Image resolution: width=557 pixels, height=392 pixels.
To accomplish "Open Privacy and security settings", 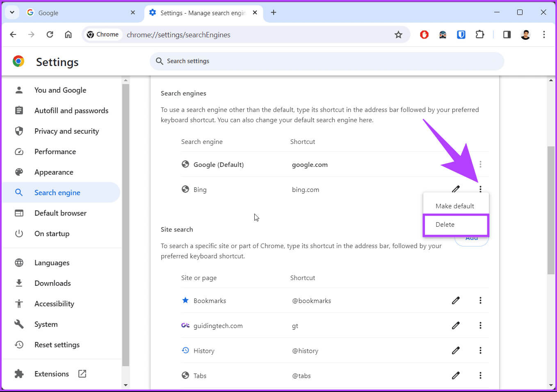I will pos(66,131).
